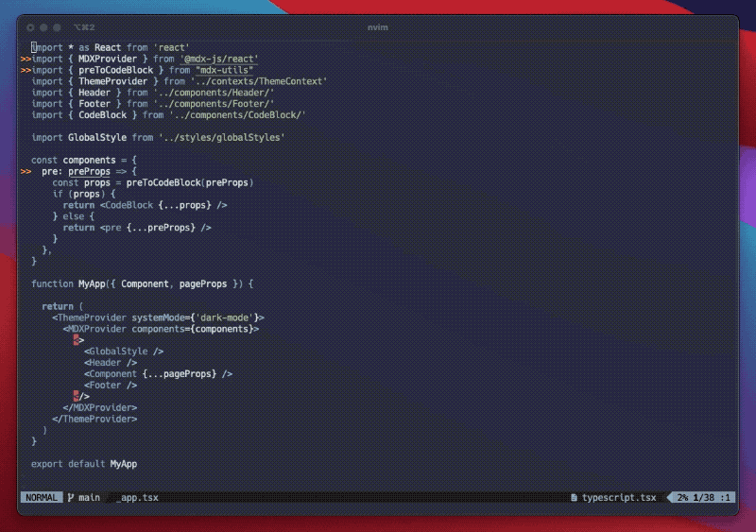
Task: Click the "mdx-utils" underlined string
Action: pos(224,71)
